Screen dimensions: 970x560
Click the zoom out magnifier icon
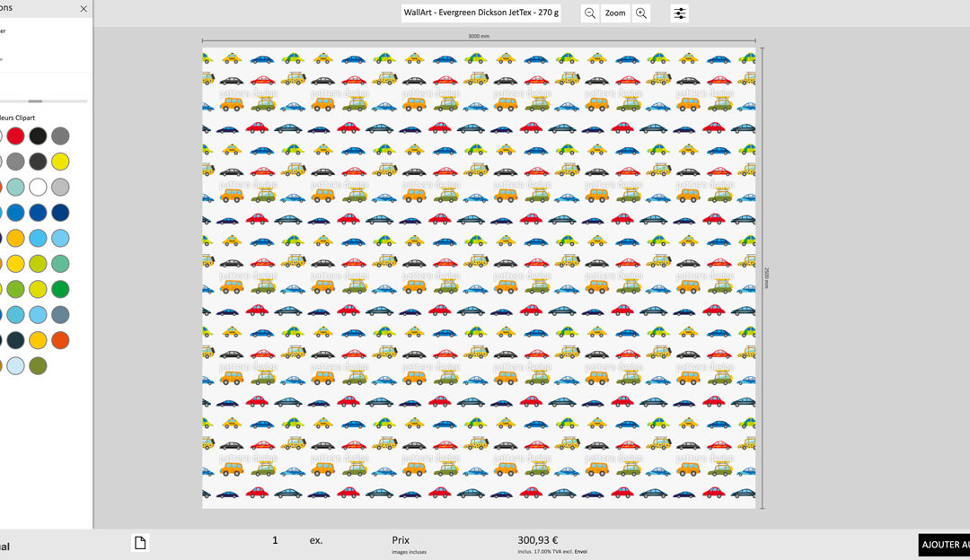click(x=589, y=13)
